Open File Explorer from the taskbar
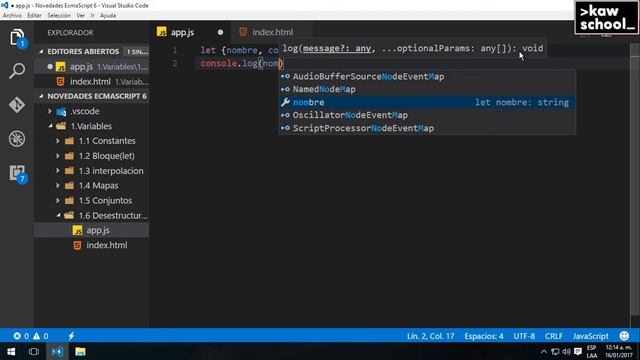Viewport: 640px width, 360px height. click(80, 351)
